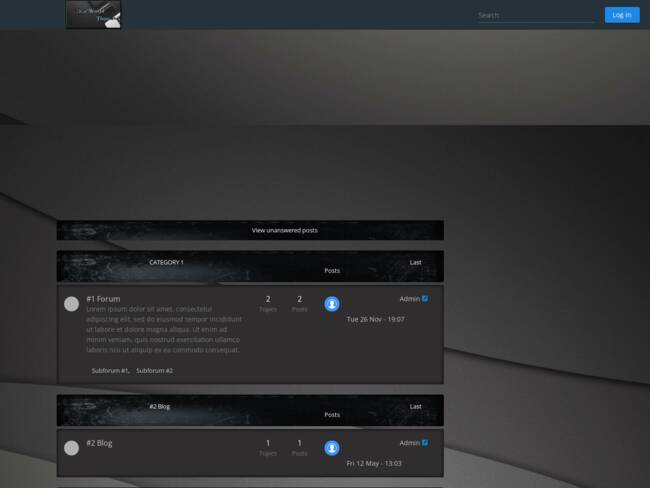
Task: Go to Subforum #2
Action: (x=155, y=371)
